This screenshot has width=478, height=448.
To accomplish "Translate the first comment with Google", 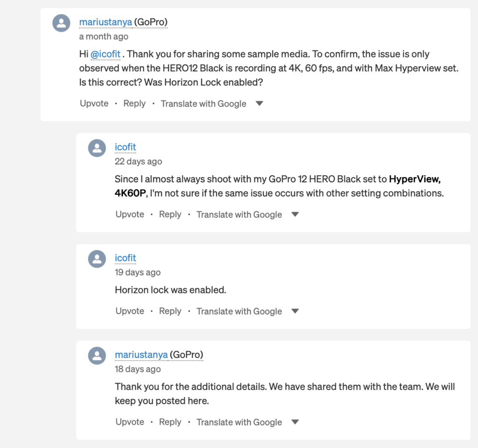I will click(x=204, y=104).
